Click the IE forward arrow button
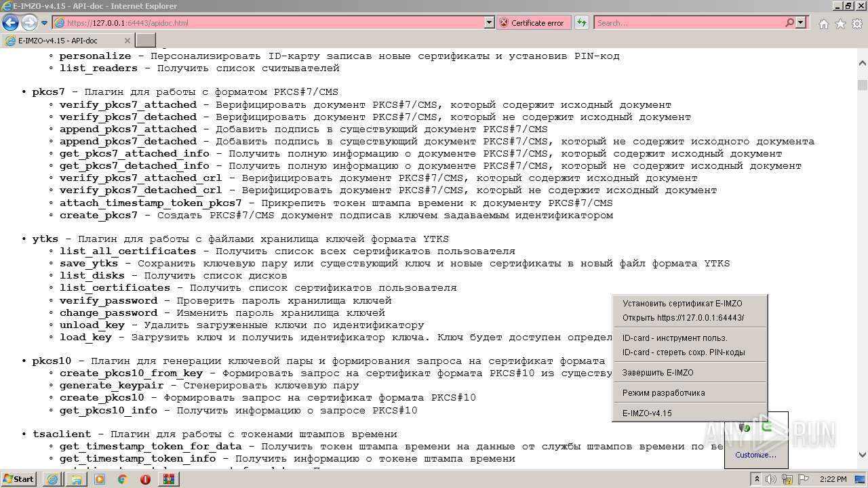Image resolution: width=868 pixels, height=488 pixels. (x=29, y=22)
